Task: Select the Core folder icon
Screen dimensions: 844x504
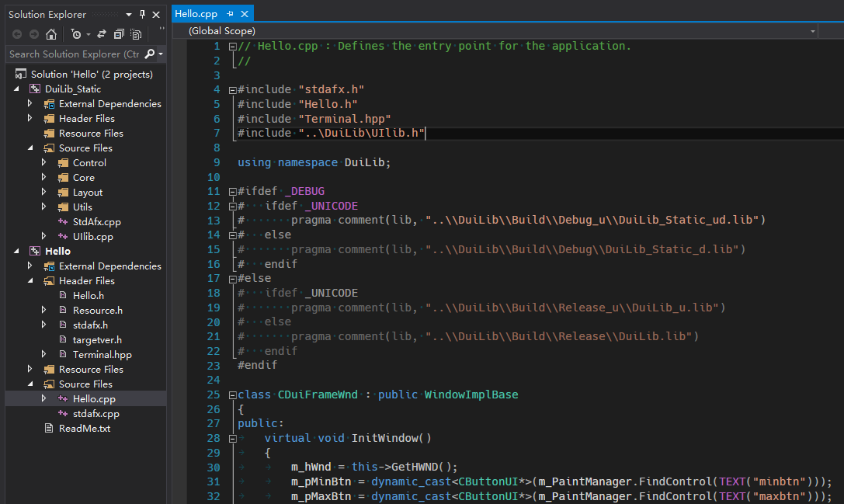Action: 64,177
